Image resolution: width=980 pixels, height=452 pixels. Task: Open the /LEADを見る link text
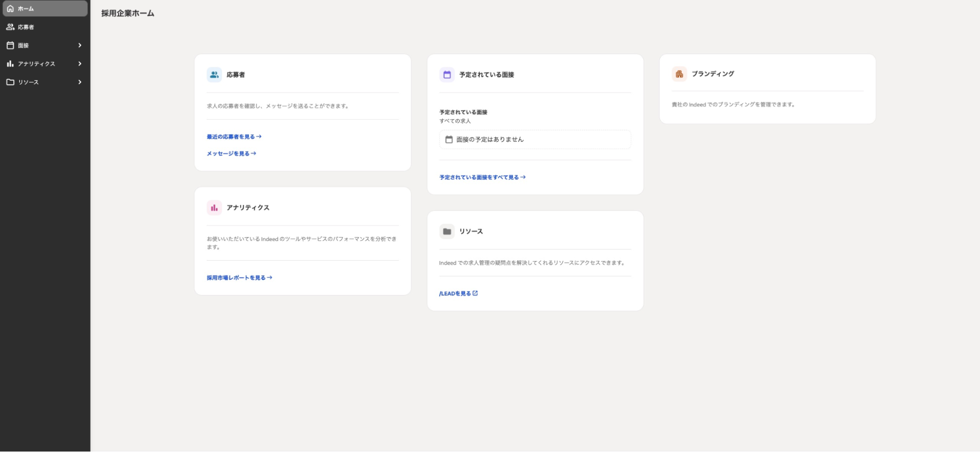pos(455,293)
